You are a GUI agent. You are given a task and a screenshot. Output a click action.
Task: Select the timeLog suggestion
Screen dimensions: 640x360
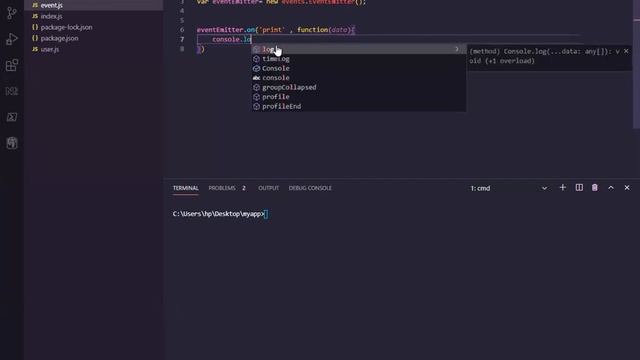[358, 59]
